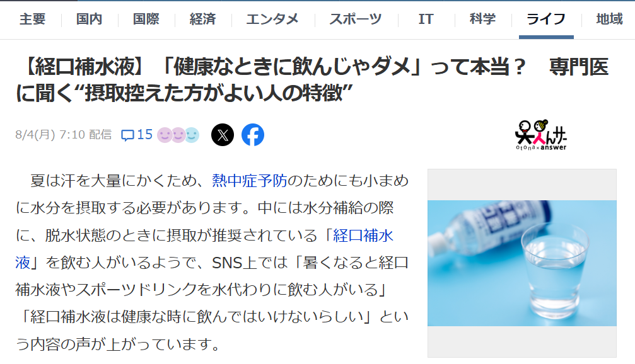Image resolution: width=635 pixels, height=364 pixels.
Task: Open the スポーツ tab
Action: tap(355, 19)
